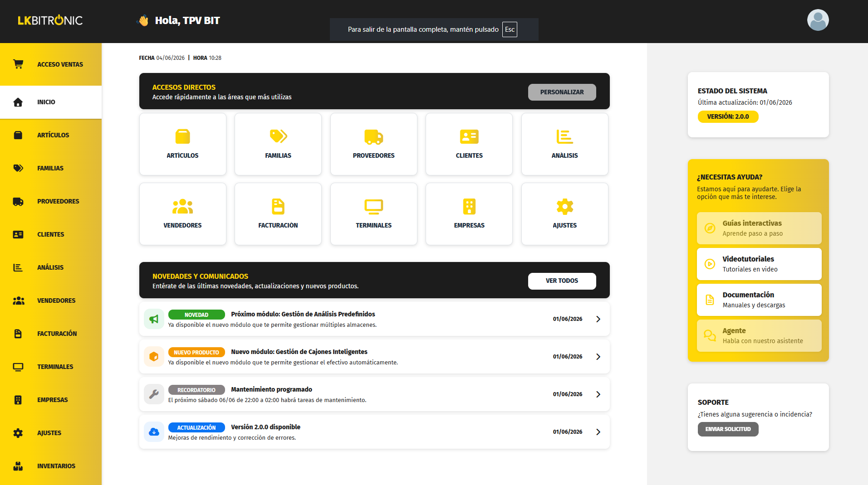Click the people icon for Vendedores in the sidebar
This screenshot has height=485, width=868.
coord(18,301)
